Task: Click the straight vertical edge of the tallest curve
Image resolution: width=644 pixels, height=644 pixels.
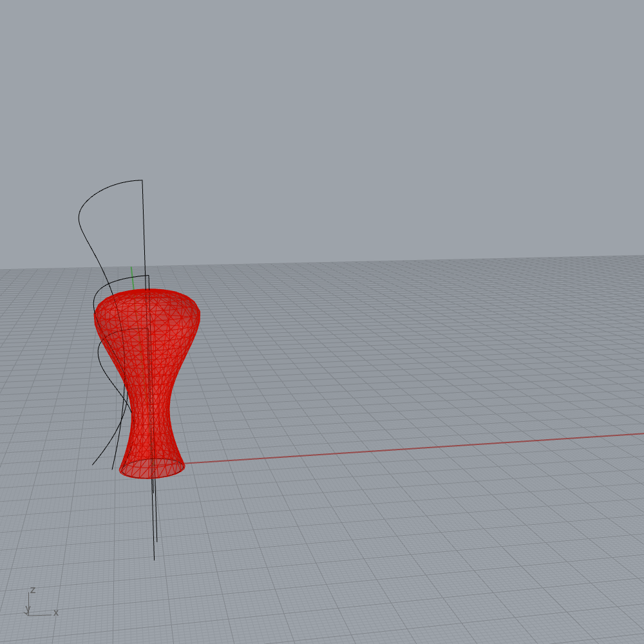Action: pos(144,232)
